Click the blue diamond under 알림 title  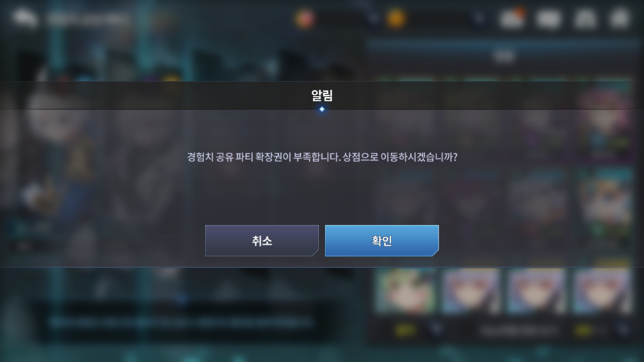click(x=322, y=109)
